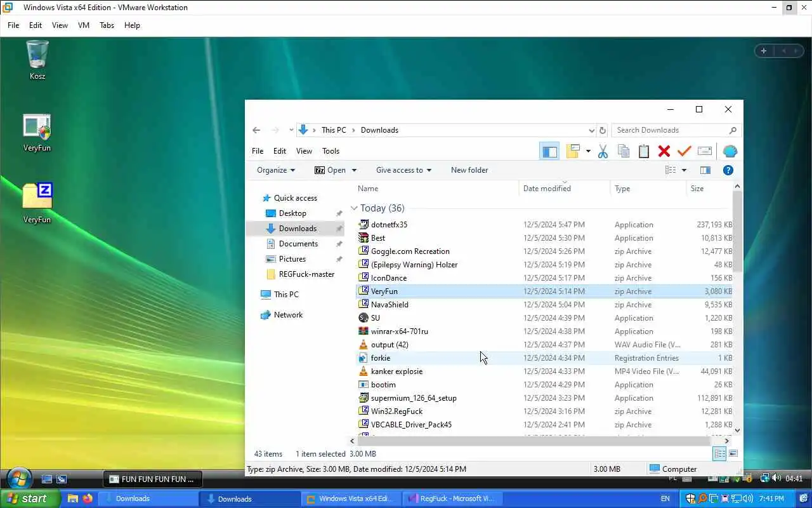Open the VMware Tabs menu
Image resolution: width=812 pixels, height=508 pixels.
pos(107,25)
